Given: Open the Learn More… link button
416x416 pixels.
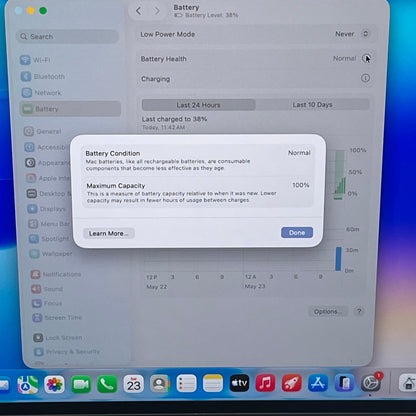Looking at the screenshot, I should click(109, 233).
